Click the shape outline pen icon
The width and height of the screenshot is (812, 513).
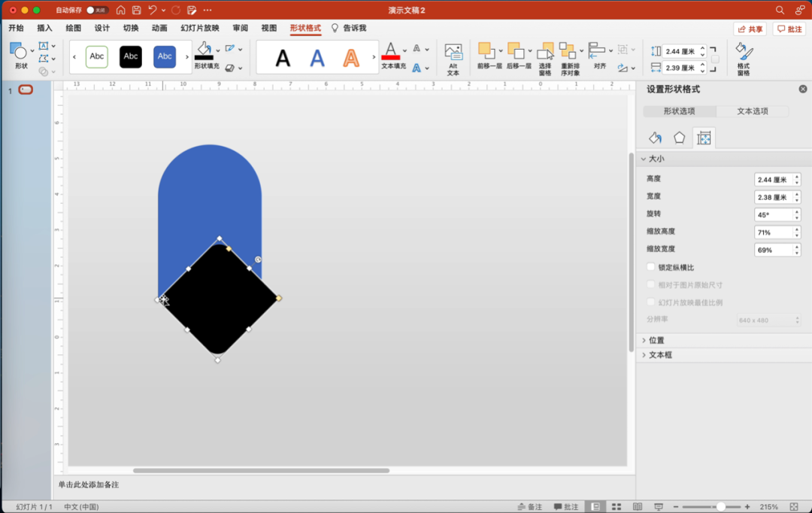tap(230, 49)
